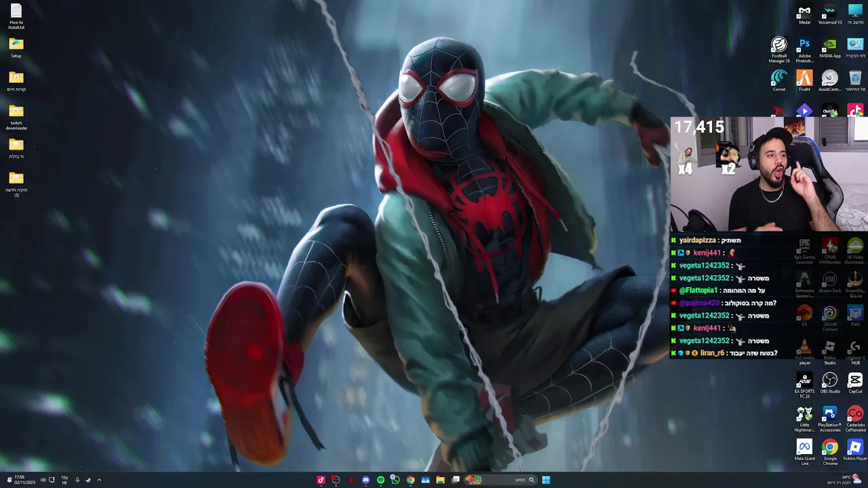The width and height of the screenshot is (868, 488).
Task: Launch Ubisoft Connect desktop shortcut
Action: [x=830, y=318]
